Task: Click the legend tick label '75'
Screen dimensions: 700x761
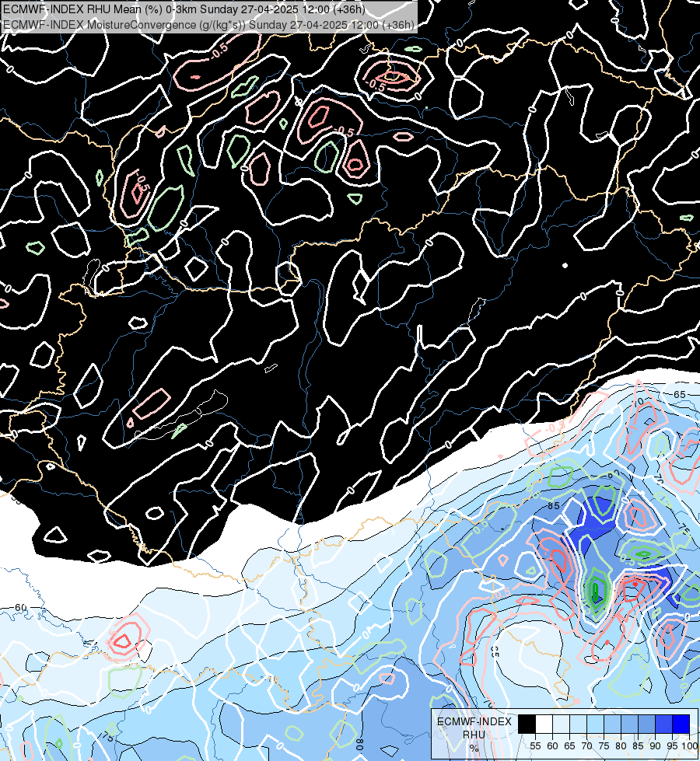Action: [604, 746]
